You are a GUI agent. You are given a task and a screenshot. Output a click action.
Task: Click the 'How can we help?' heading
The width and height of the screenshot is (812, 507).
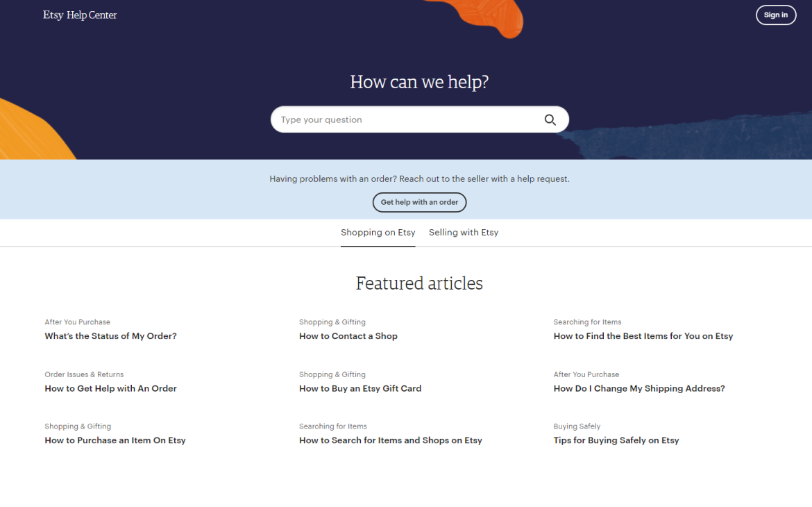[x=419, y=82]
